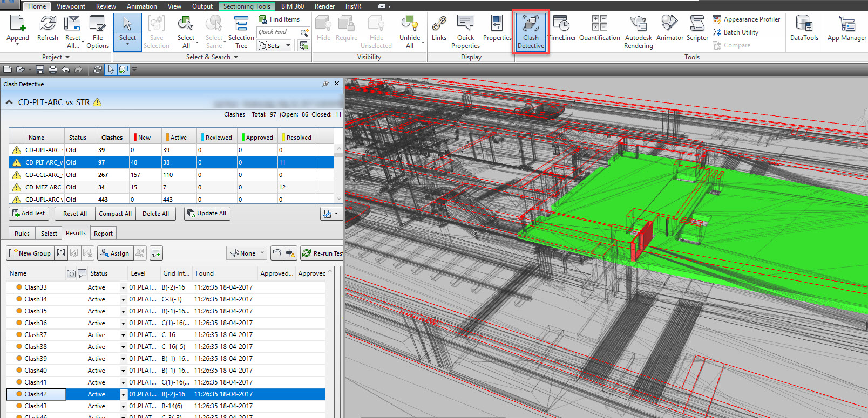Open the Scripter tool
The image size is (868, 418).
click(697, 28)
